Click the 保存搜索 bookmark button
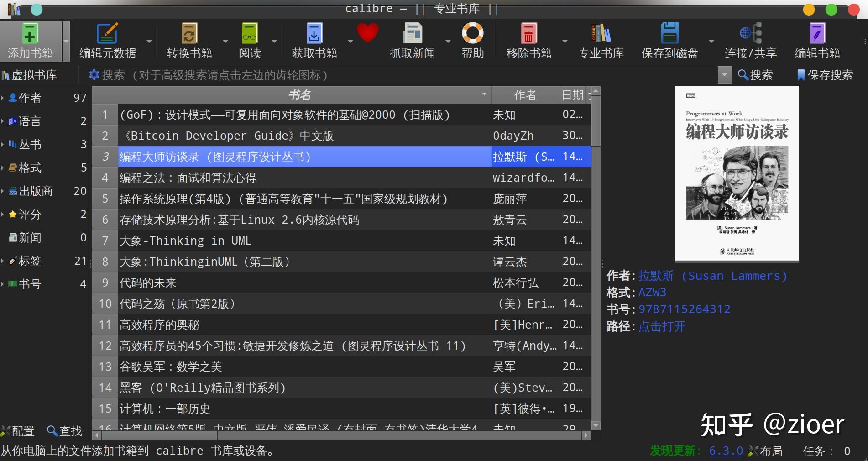Viewport: 868px width, 461px height. click(x=825, y=75)
